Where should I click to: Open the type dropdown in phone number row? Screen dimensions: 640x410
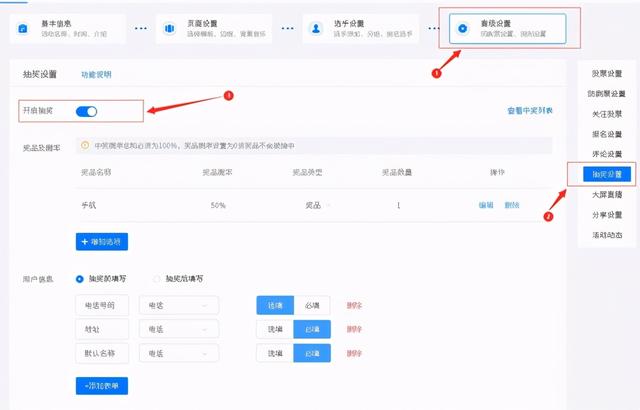click(x=179, y=305)
